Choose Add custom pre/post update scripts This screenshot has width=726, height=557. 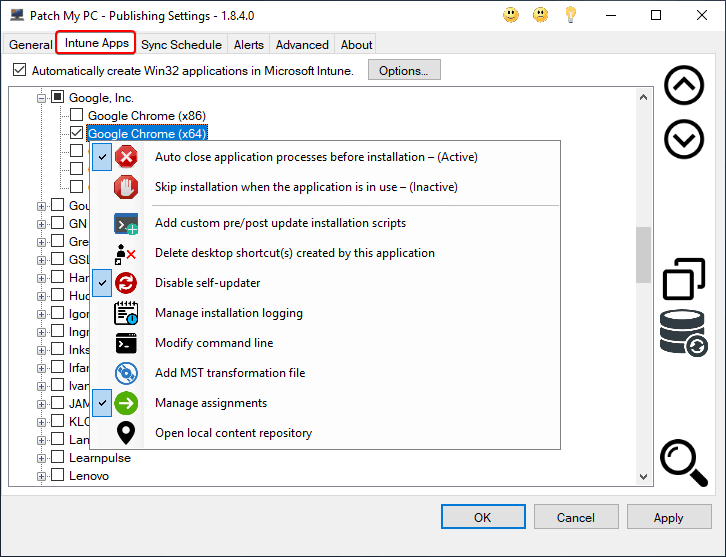(325, 223)
